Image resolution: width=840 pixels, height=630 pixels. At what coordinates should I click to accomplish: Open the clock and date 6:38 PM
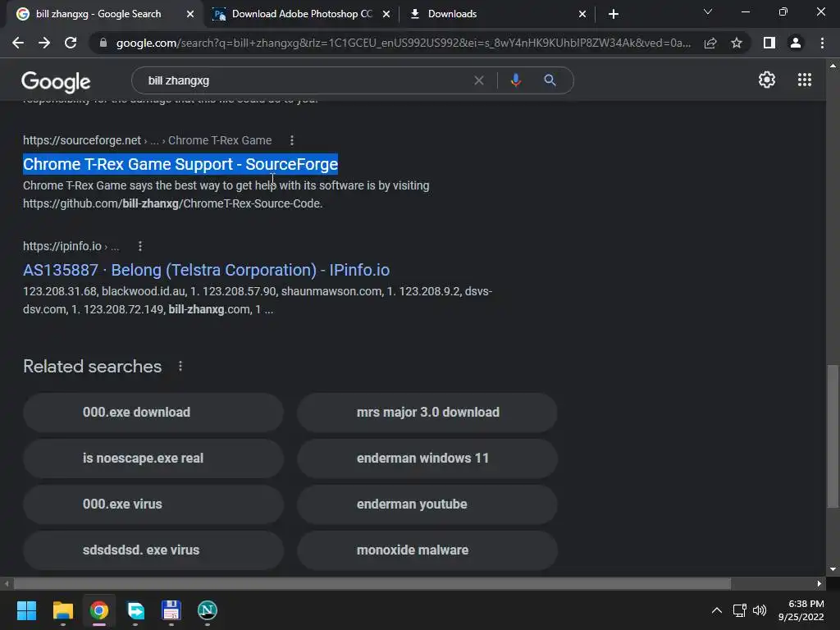pyautogui.click(x=801, y=610)
